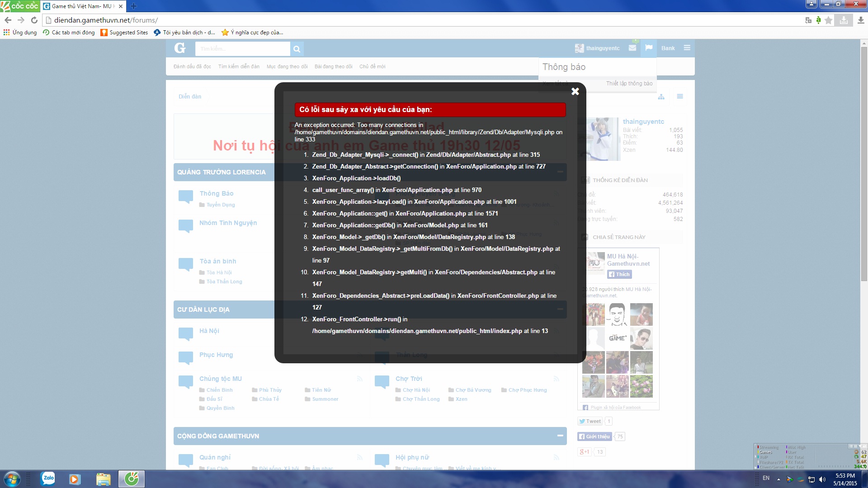
Task: Click the list view icon near breadcrumb
Action: tap(680, 96)
